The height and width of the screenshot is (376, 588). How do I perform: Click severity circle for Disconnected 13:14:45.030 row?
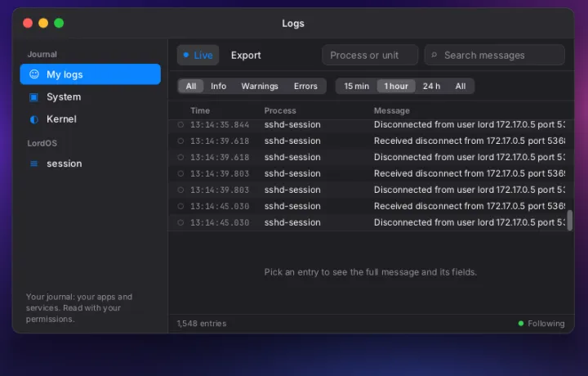pos(180,222)
